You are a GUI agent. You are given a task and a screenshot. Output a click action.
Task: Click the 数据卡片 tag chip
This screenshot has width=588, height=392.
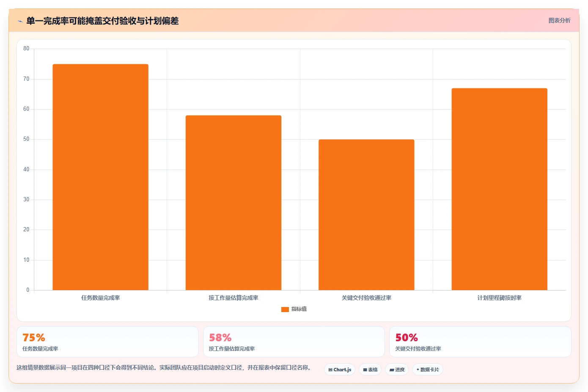[x=428, y=370]
